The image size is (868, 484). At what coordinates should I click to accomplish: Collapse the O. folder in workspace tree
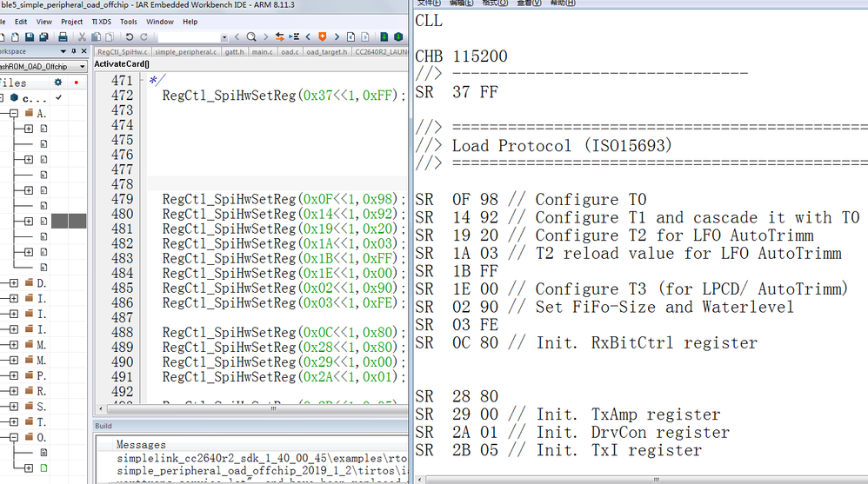(x=14, y=438)
